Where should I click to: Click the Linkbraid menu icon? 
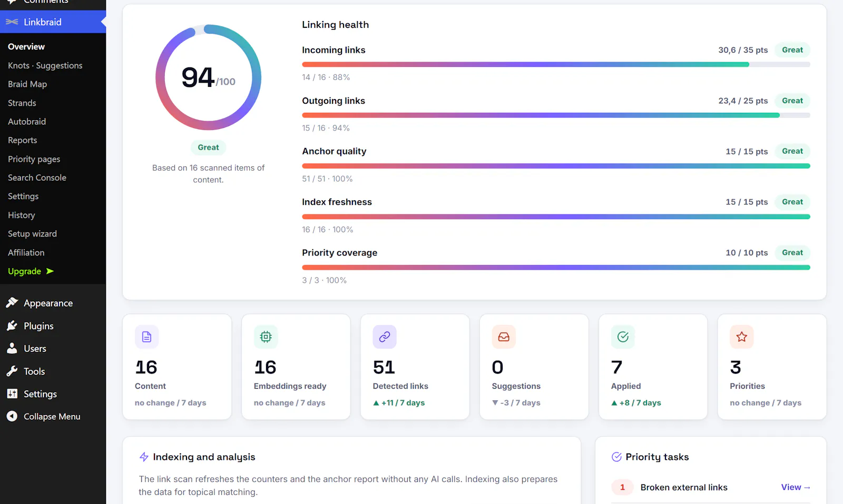coord(12,22)
